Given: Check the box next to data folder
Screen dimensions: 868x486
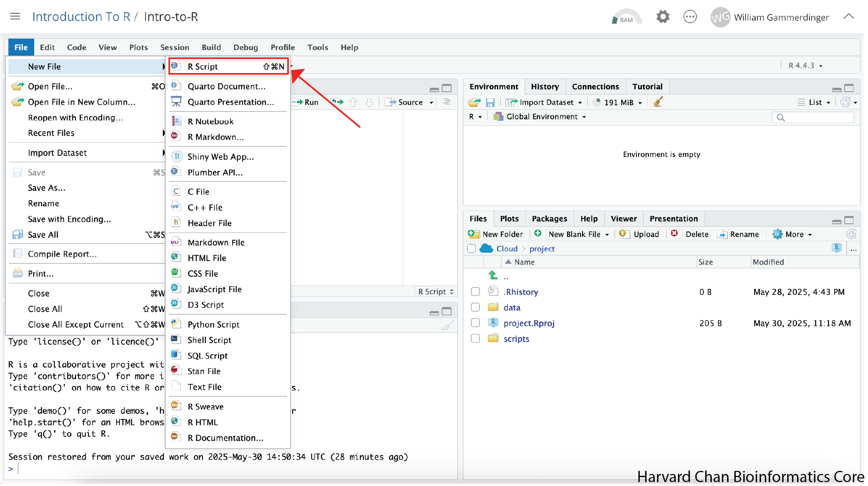Looking at the screenshot, I should coord(475,307).
